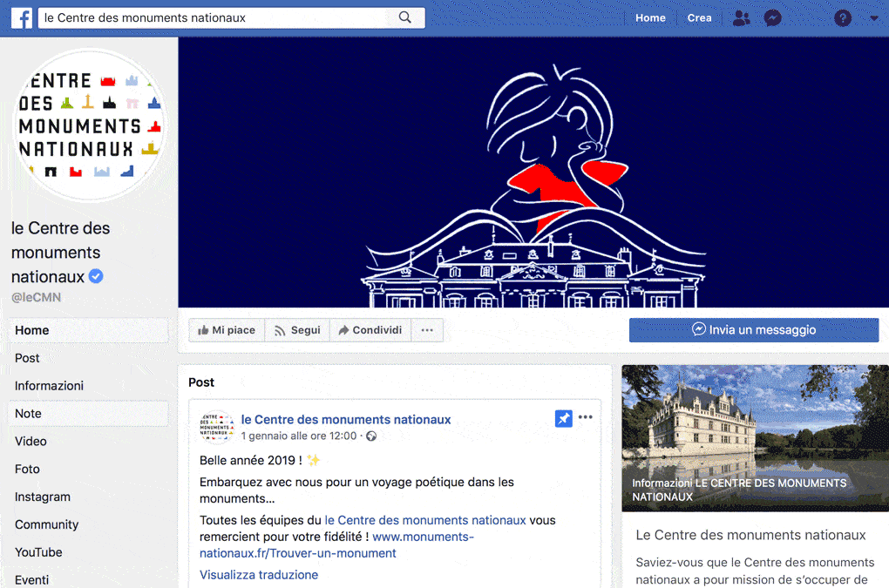Image resolution: width=889 pixels, height=588 pixels.
Task: Open the post options three-dot menu
Action: click(x=586, y=417)
